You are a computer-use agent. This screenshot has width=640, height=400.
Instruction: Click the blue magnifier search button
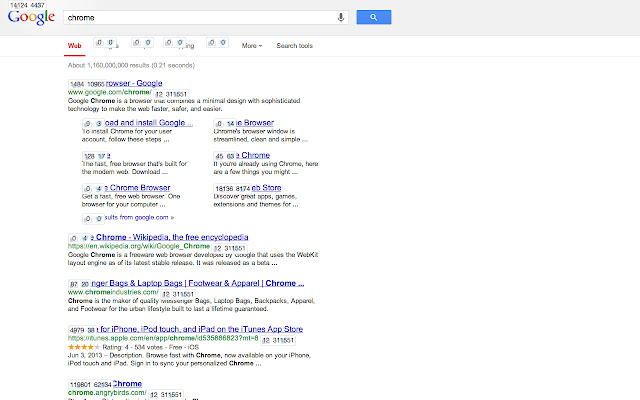pos(373,17)
